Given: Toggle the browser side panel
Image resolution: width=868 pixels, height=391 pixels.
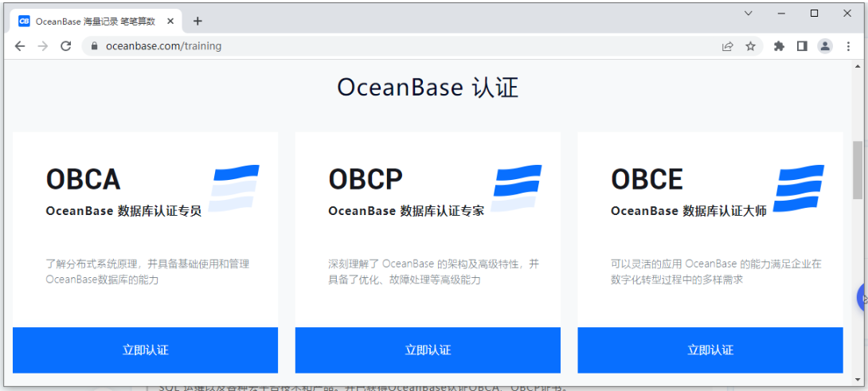Looking at the screenshot, I should (802, 46).
